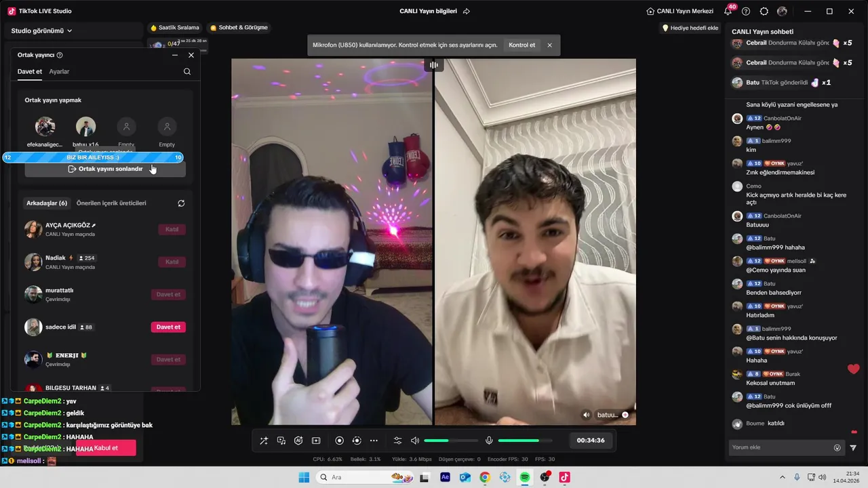Click Davet et next to murattatlı
The width and height of the screenshot is (868, 488).
pyautogui.click(x=168, y=294)
